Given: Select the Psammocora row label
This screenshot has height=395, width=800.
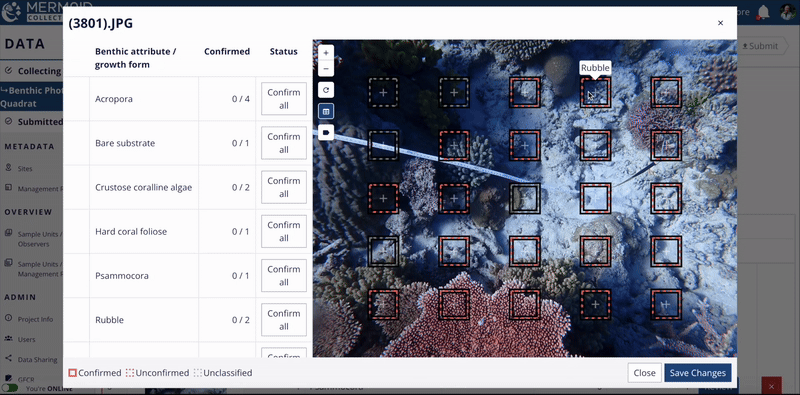Looking at the screenshot, I should (x=122, y=276).
